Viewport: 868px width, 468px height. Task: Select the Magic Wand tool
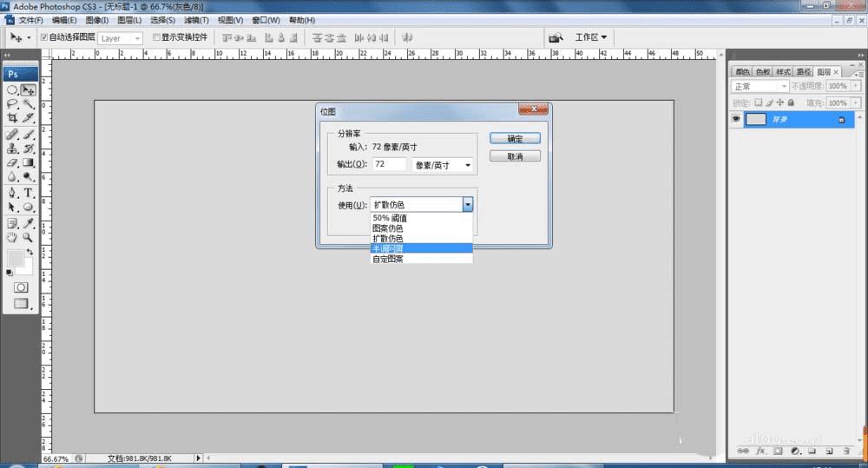(29, 103)
